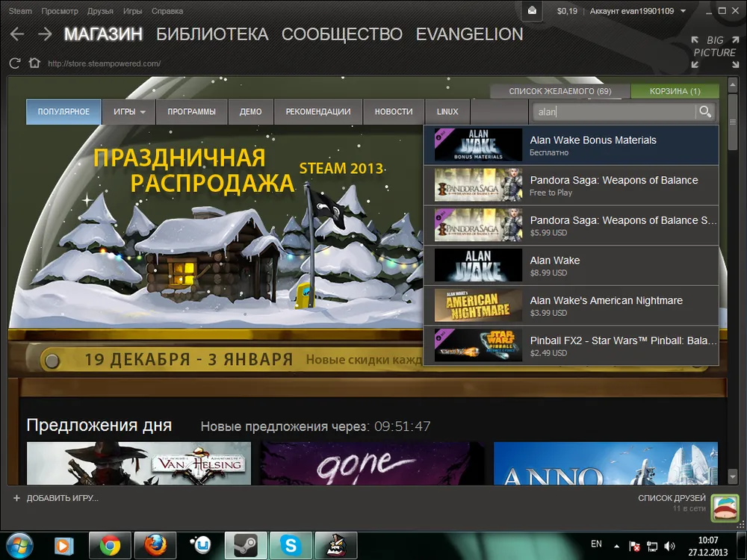Click the page scrollbar up arrow
Image resolution: width=747 pixels, height=560 pixels.
click(733, 85)
